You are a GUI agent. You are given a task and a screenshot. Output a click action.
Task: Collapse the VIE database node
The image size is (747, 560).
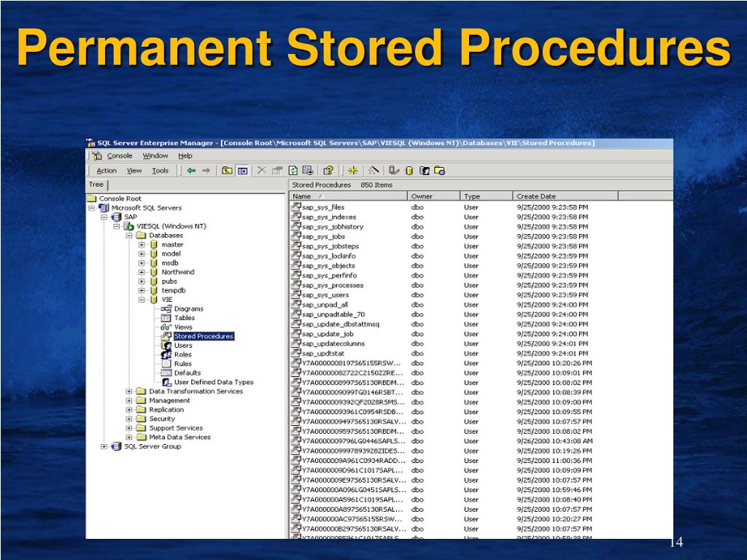pos(142,300)
